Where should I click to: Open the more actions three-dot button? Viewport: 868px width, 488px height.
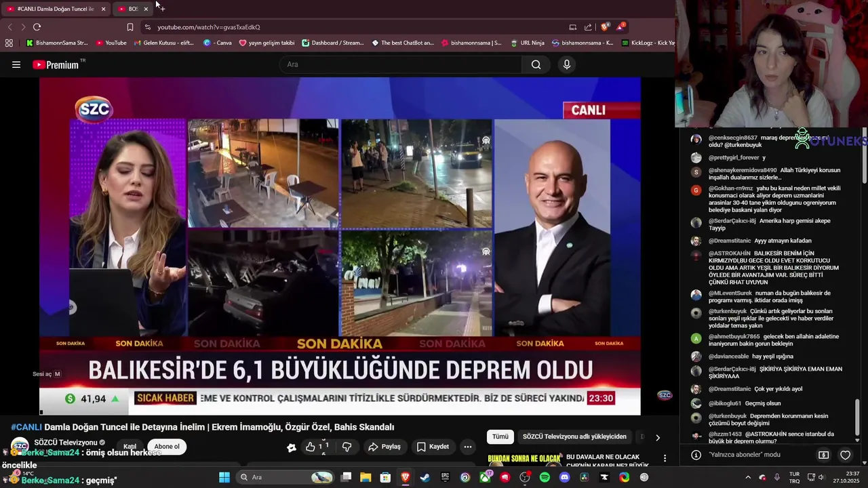click(x=467, y=447)
